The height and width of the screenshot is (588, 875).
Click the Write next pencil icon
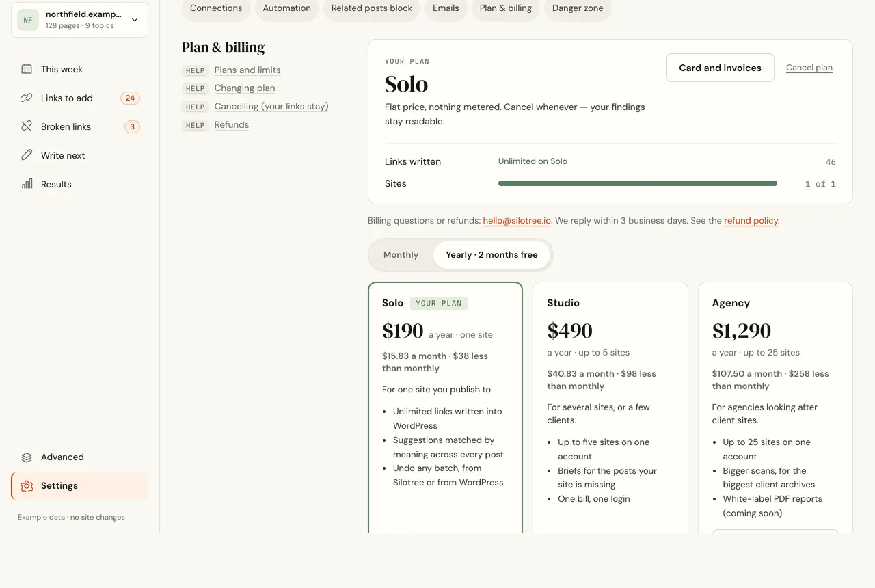click(27, 155)
